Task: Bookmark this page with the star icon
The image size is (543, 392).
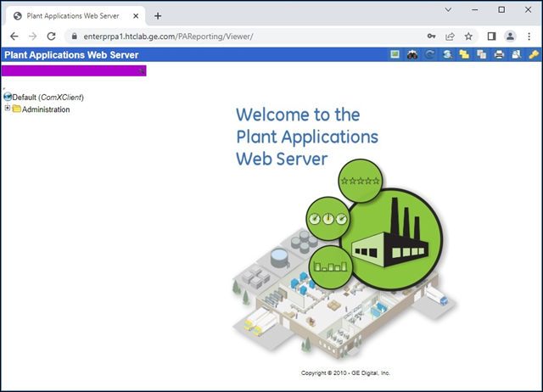Action: pyautogui.click(x=468, y=36)
